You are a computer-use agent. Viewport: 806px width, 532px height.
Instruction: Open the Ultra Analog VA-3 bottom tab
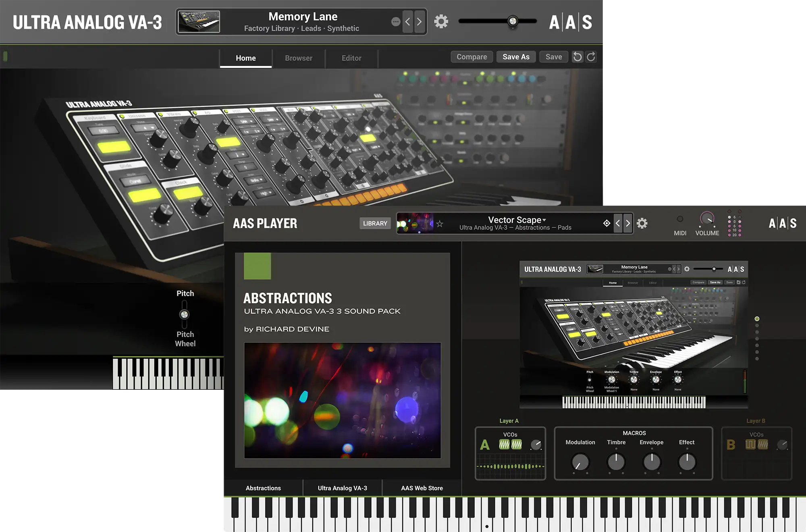tap(343, 488)
